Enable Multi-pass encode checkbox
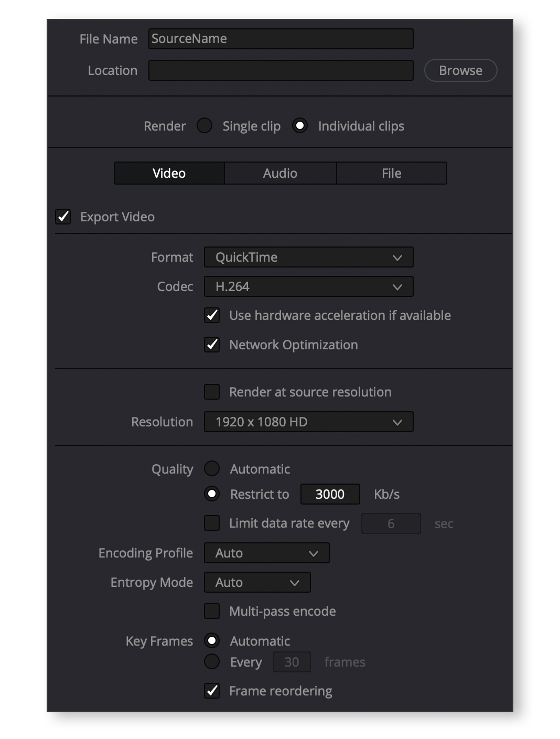 [x=212, y=611]
